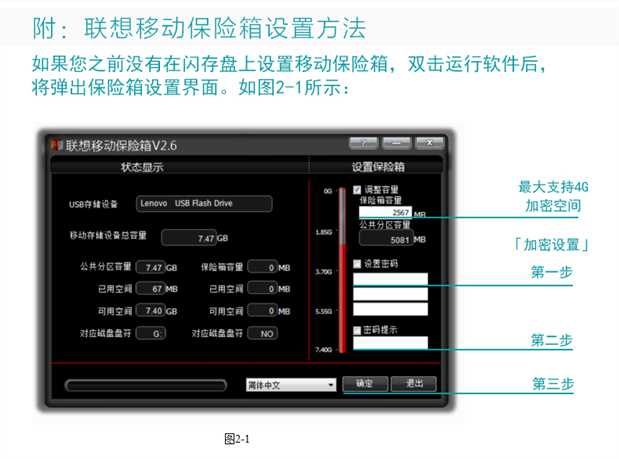Image resolution: width=619 pixels, height=459 pixels.
Task: Click the 保险箱容量 field showing 2567
Action: coord(384,213)
